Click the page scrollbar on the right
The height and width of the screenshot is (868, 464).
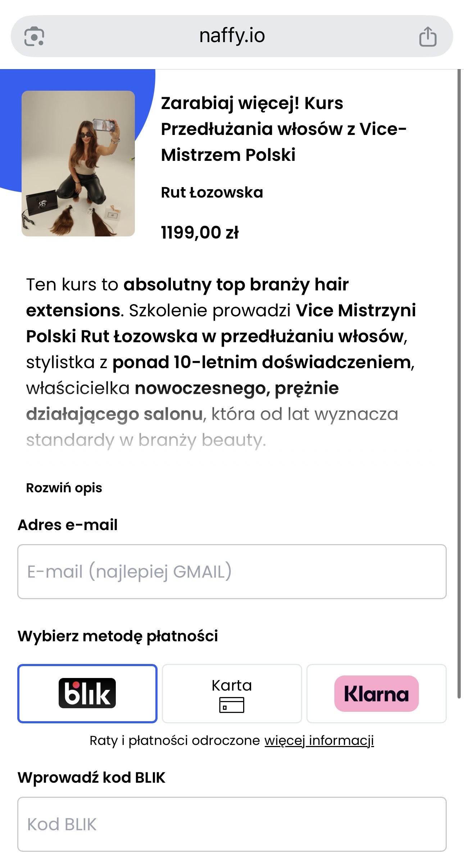pos(459,381)
